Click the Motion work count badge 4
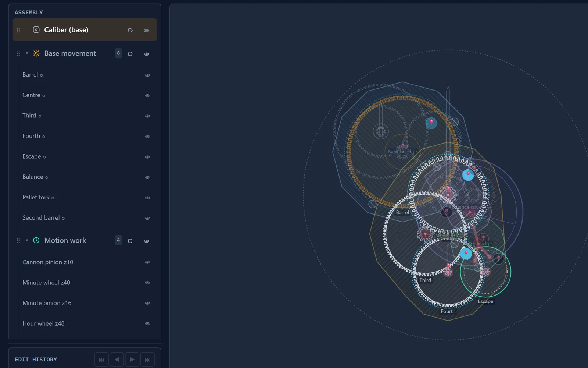This screenshot has width=588, height=368. pos(118,240)
